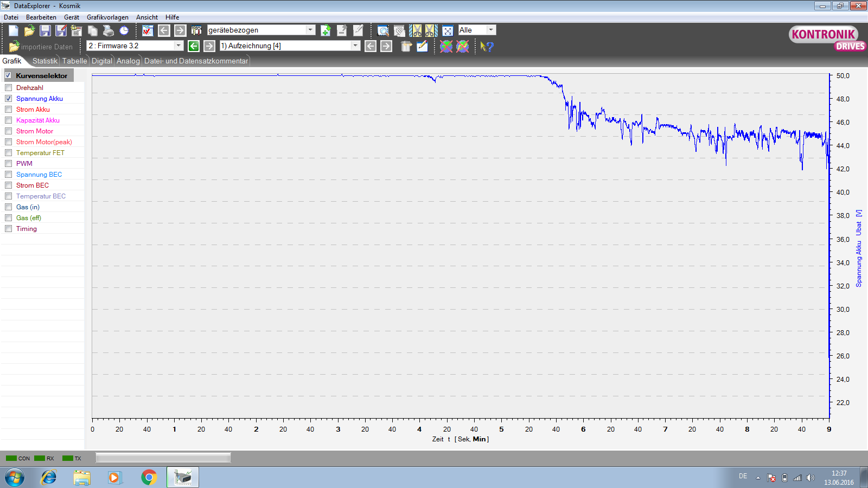
Task: Switch to the Tabelle tab
Action: tap(74, 61)
